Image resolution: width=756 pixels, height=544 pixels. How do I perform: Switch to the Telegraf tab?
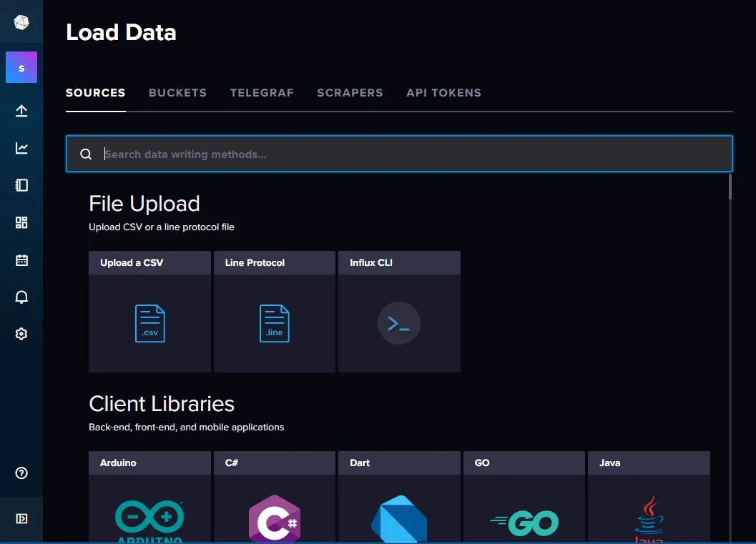[x=262, y=93]
